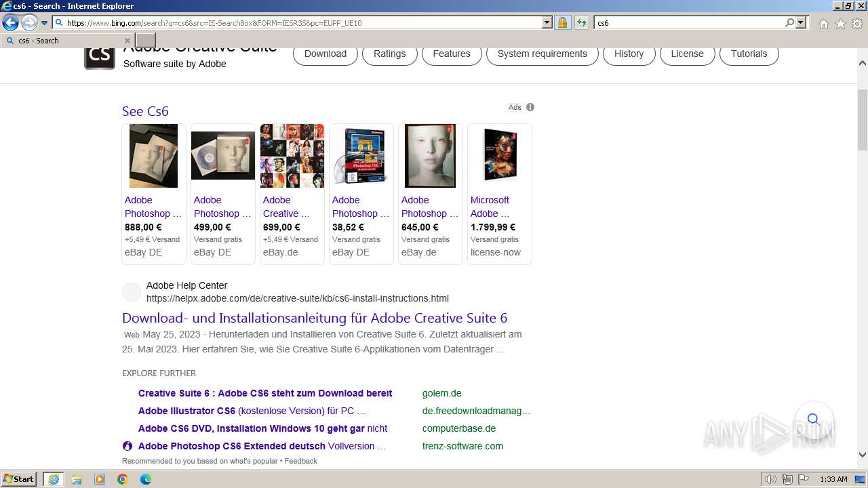Click the Ads info icon

(530, 107)
